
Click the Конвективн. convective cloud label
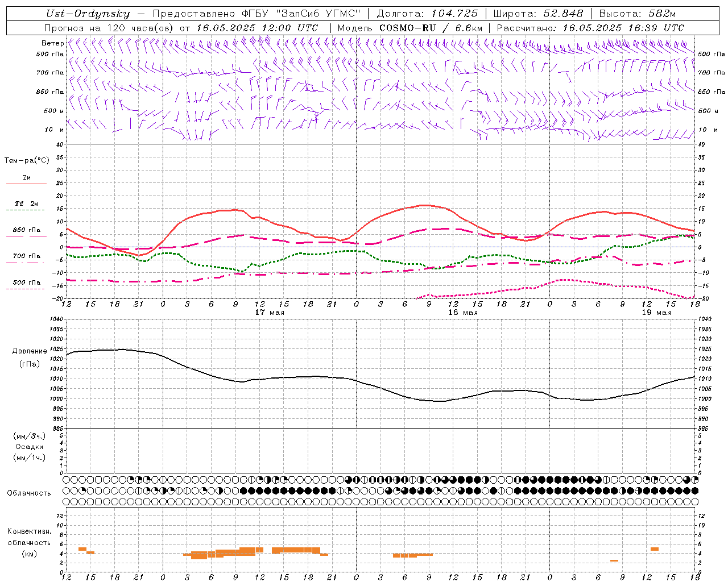click(30, 531)
